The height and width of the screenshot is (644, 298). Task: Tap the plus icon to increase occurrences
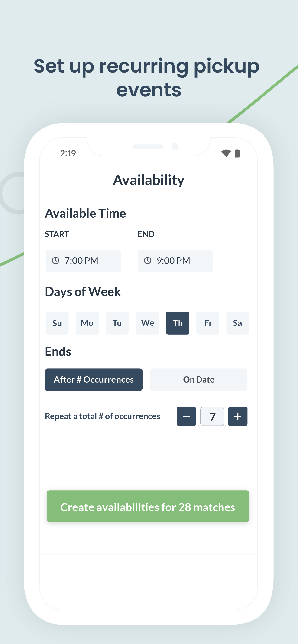(x=238, y=416)
